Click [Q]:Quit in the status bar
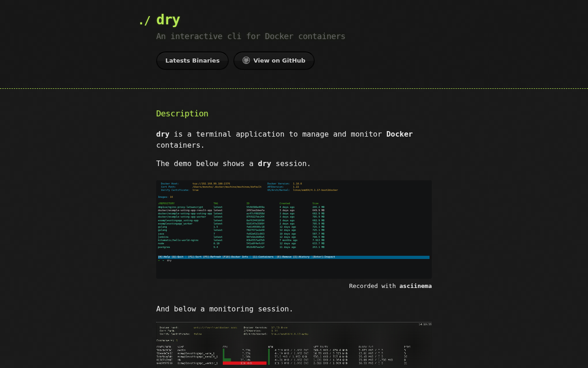 (x=177, y=257)
